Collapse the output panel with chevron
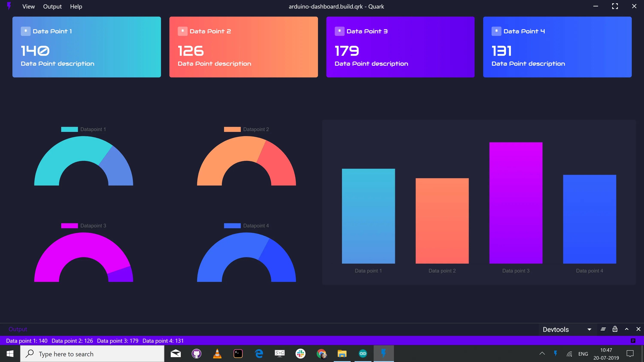644x362 pixels. (626, 329)
